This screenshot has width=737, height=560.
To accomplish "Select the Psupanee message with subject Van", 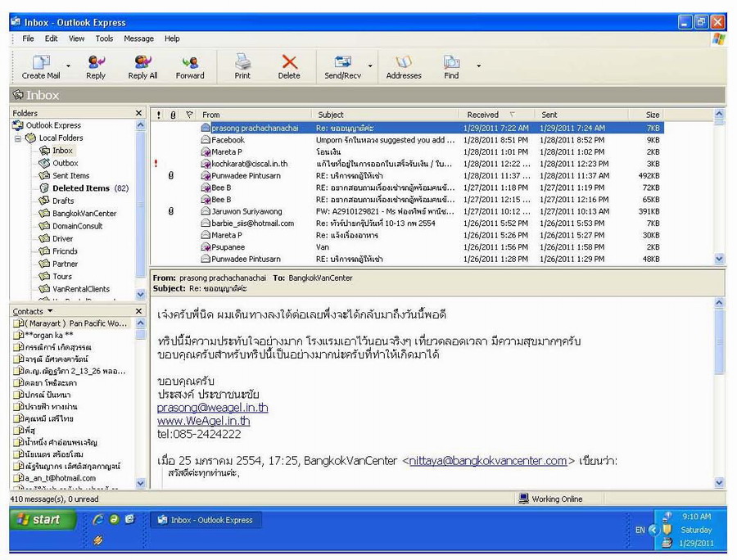I will pyautogui.click(x=407, y=247).
